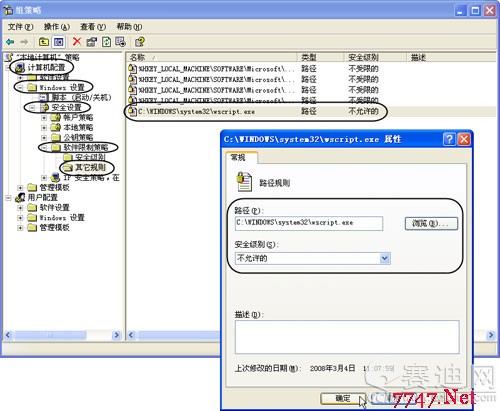Toggle the show/hide console tree icon
500x411 pixels.
tap(59, 42)
